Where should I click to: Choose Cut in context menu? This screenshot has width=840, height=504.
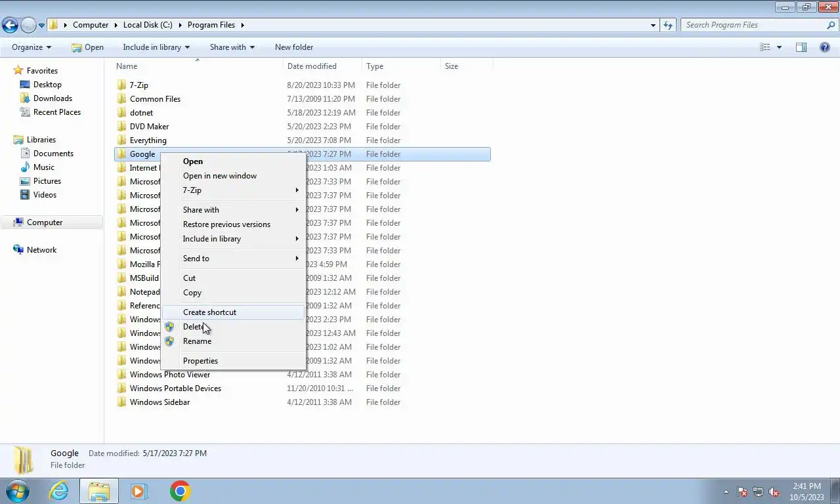(234, 278)
